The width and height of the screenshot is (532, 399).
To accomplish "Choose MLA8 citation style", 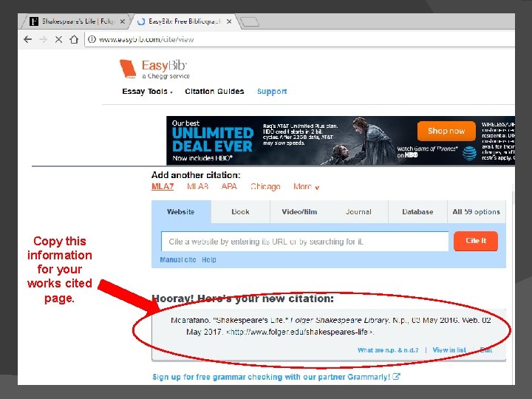I will [x=197, y=187].
